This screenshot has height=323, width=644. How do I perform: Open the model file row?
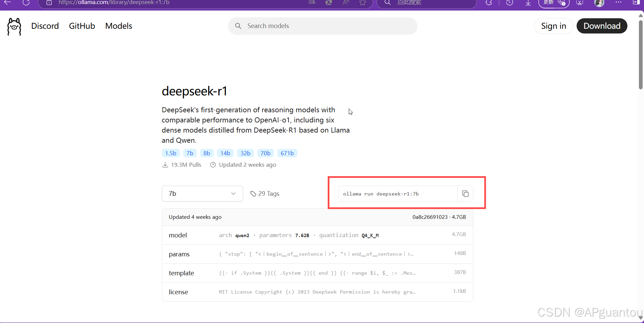pos(318,235)
